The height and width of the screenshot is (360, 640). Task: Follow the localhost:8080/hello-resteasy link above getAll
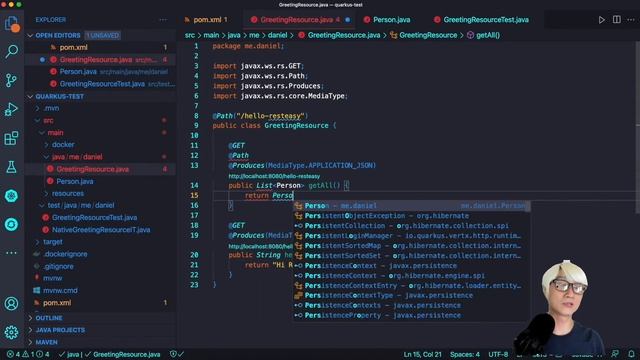274,176
